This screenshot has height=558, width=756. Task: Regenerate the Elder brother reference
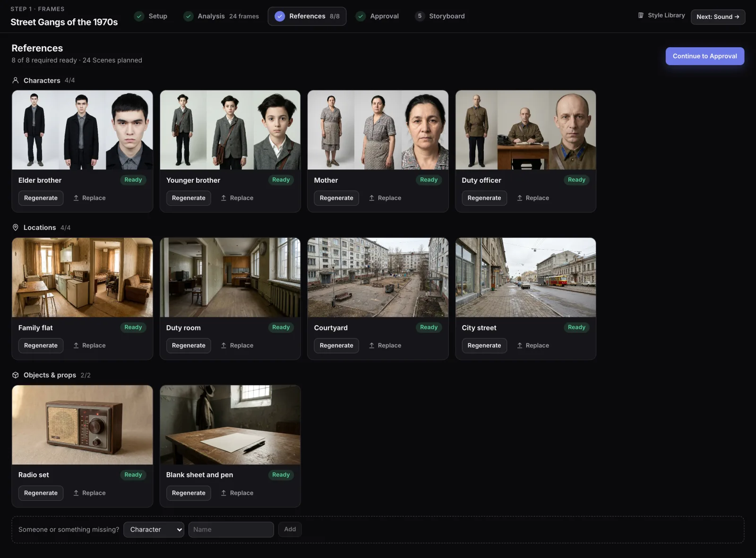pyautogui.click(x=41, y=198)
